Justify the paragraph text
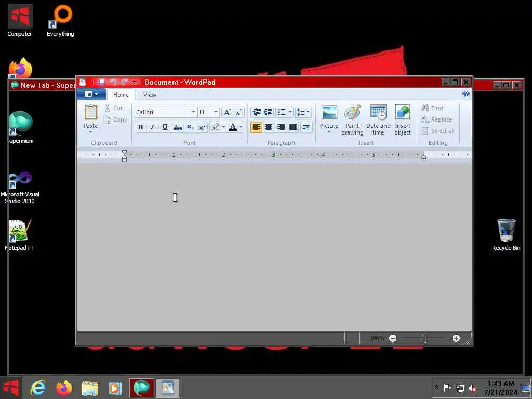The height and width of the screenshot is (399, 532). coord(293,127)
